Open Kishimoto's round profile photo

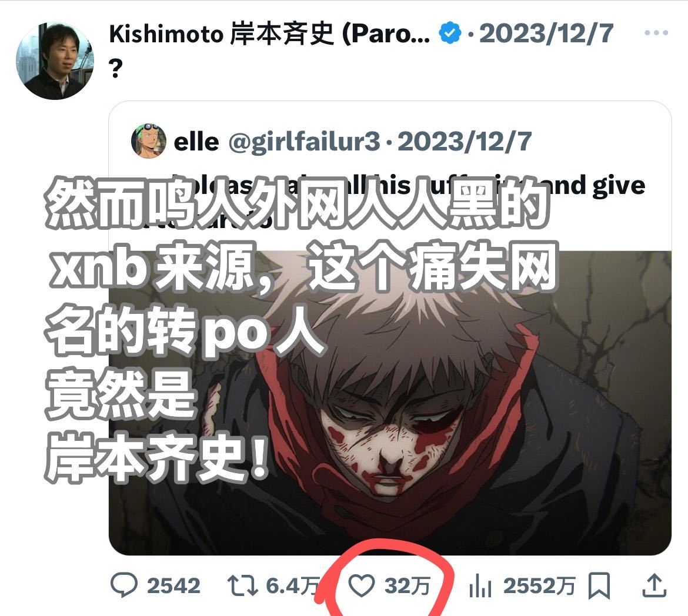(55, 61)
